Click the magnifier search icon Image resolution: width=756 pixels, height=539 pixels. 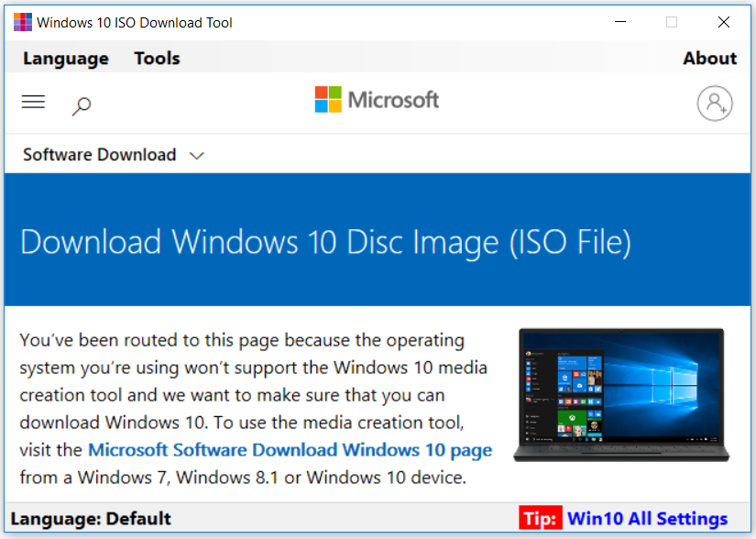82,106
